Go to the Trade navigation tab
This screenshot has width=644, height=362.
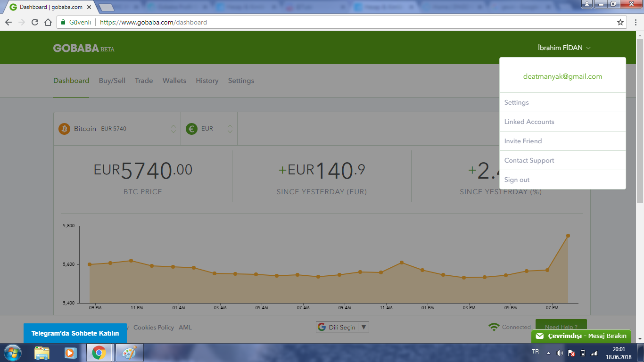144,81
